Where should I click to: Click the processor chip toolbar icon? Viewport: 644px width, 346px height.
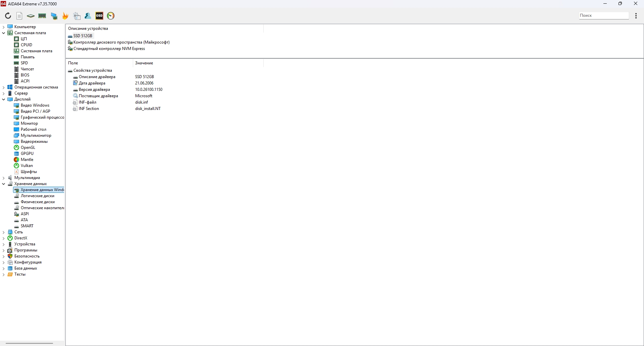click(31, 16)
